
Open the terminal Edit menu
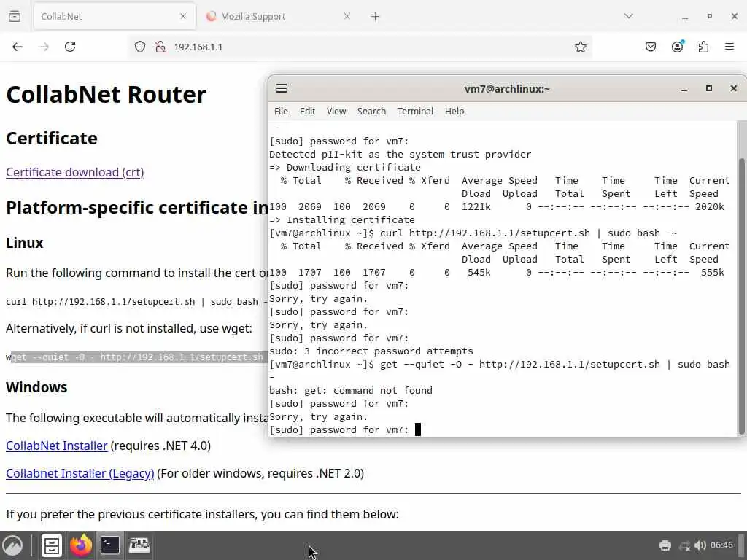[x=307, y=111]
